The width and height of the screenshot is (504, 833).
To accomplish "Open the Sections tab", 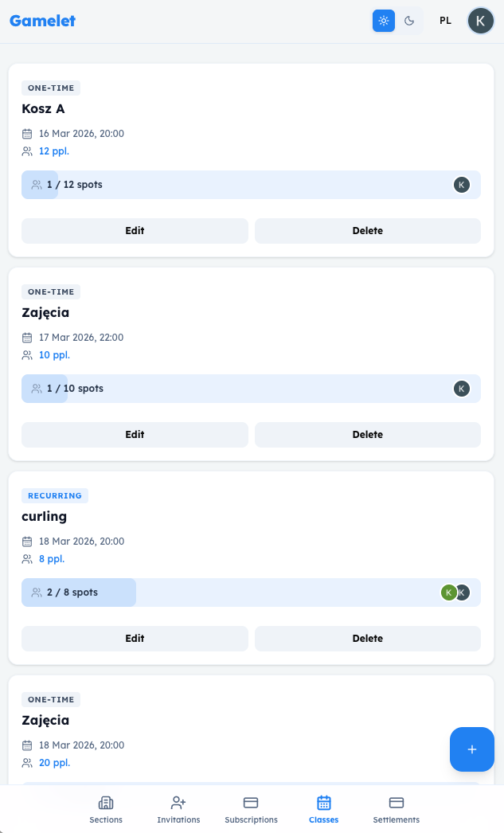I will click(106, 809).
